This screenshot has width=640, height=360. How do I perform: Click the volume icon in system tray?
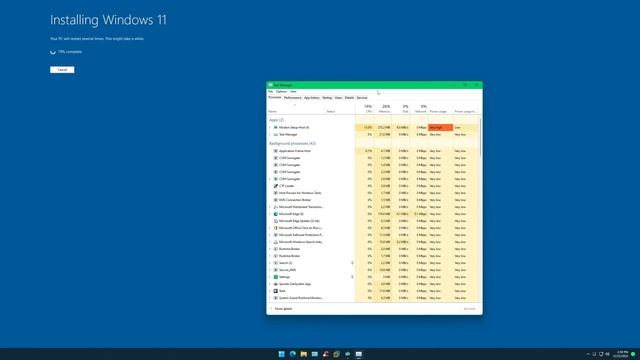coord(607,354)
